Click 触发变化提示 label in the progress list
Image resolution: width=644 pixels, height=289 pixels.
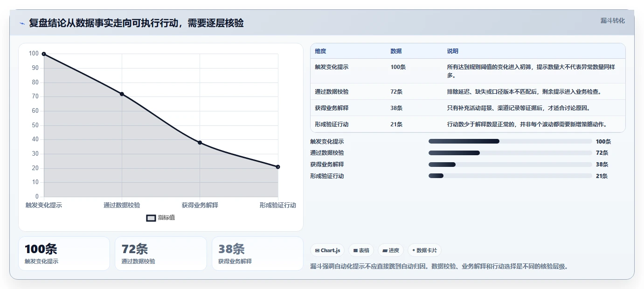point(327,141)
